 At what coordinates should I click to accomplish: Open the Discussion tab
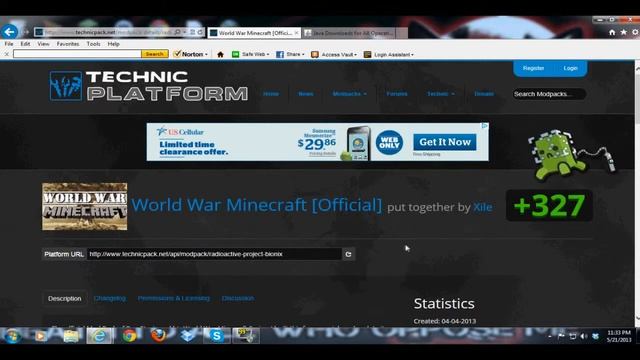[238, 298]
